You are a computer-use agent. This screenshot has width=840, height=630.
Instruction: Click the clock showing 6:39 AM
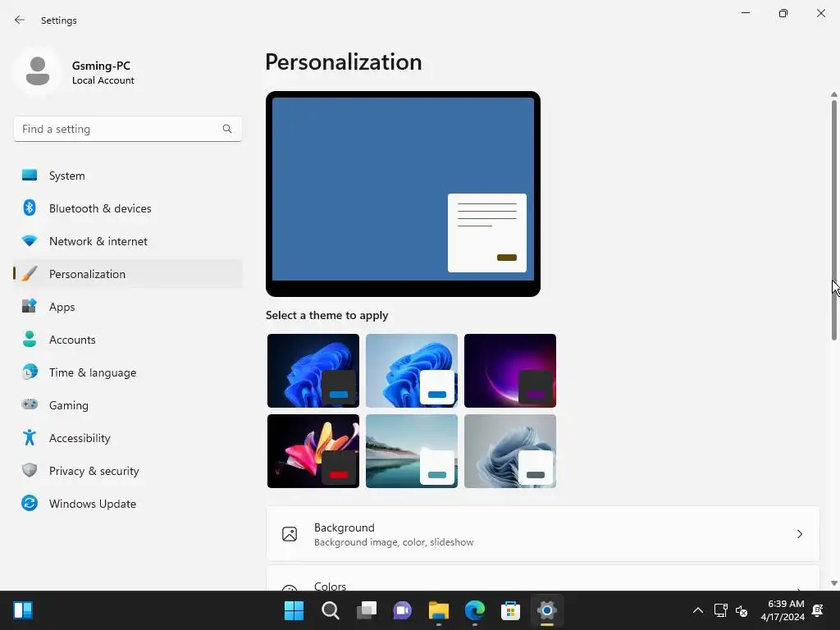coord(785,604)
